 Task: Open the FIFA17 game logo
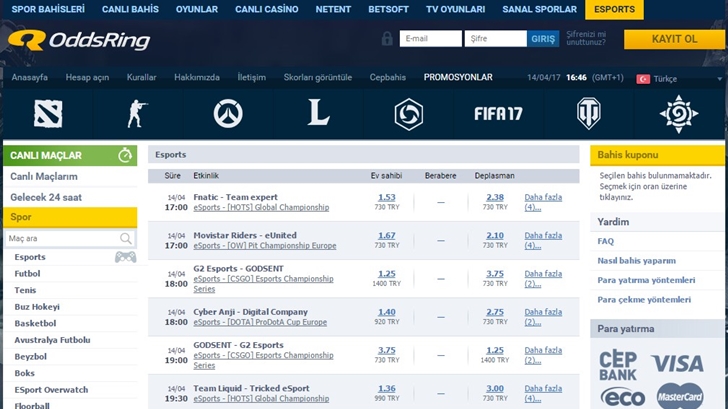pyautogui.click(x=498, y=113)
